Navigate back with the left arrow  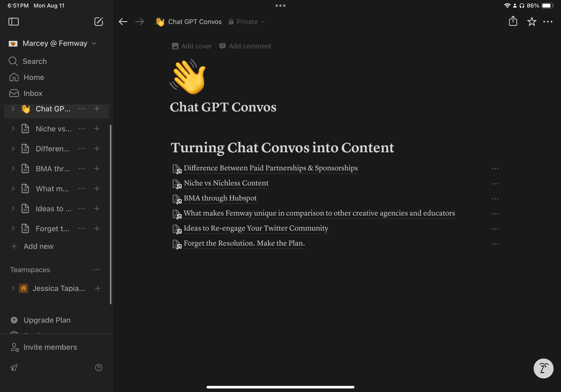pyautogui.click(x=123, y=22)
